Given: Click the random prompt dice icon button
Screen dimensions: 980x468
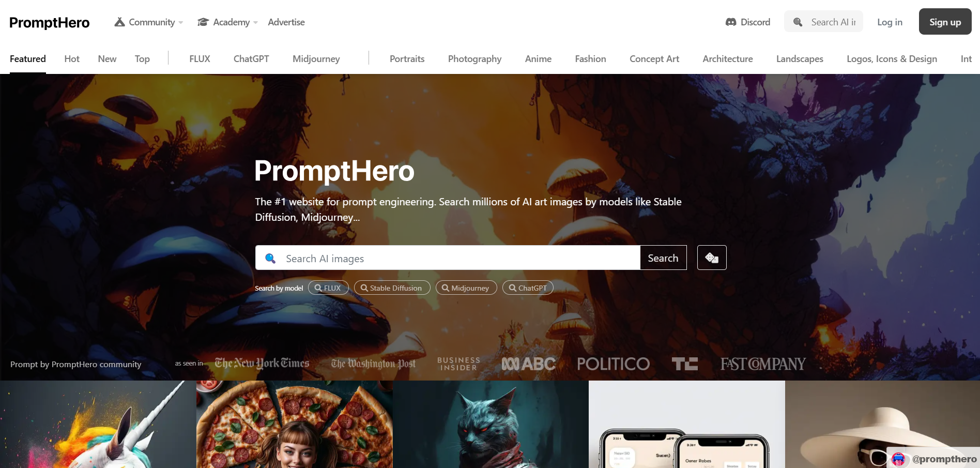Looking at the screenshot, I should [712, 258].
